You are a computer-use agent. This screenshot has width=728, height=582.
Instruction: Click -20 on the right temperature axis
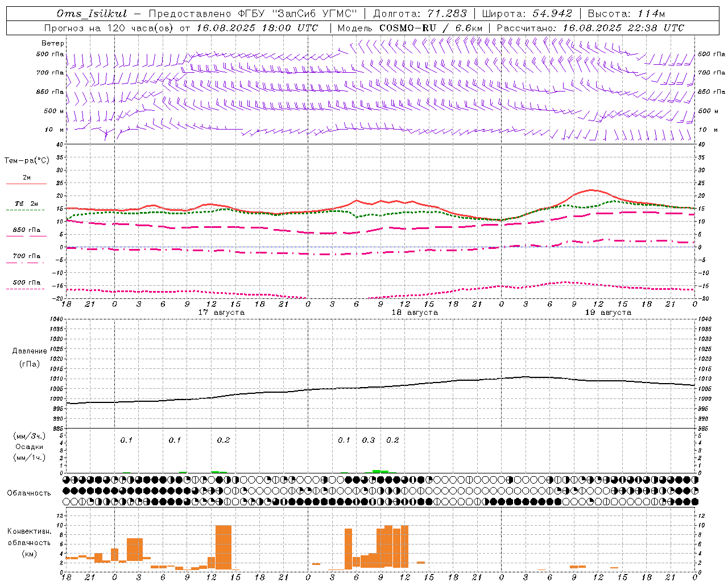pos(704,298)
